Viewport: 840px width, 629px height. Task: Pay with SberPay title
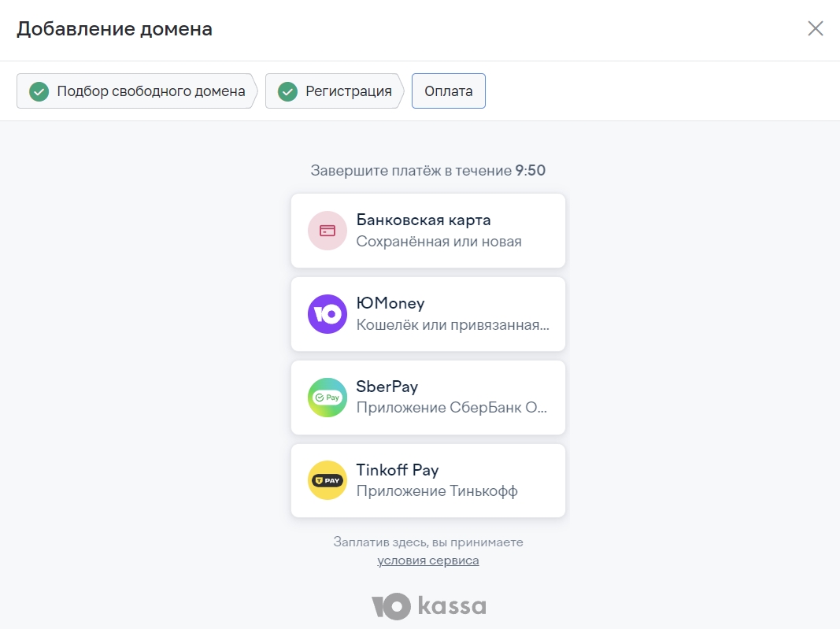[x=387, y=387]
